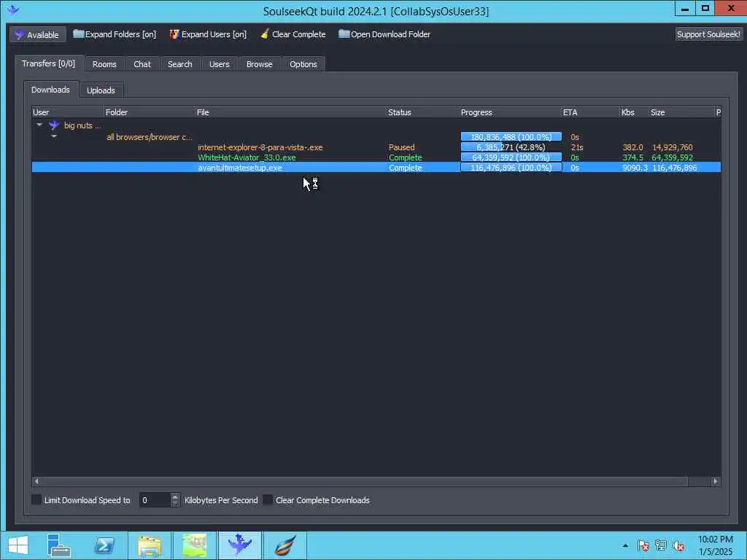Viewport: 747px width, 560px height.
Task: Sort by the Status column header
Action: pyautogui.click(x=422, y=112)
